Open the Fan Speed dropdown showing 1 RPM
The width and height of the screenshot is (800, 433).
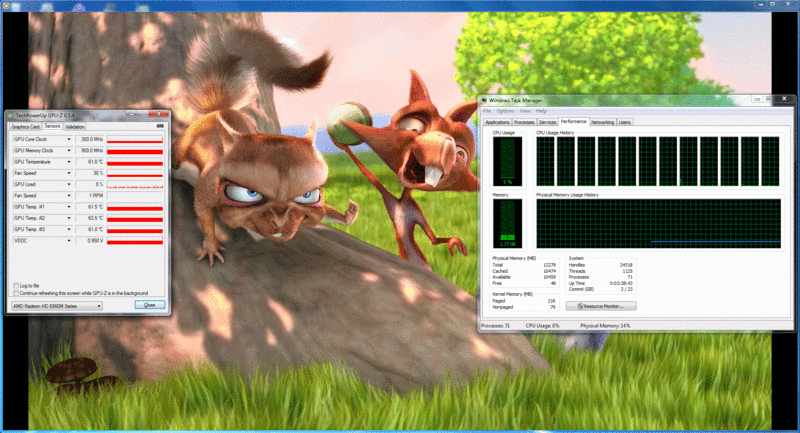[69, 195]
